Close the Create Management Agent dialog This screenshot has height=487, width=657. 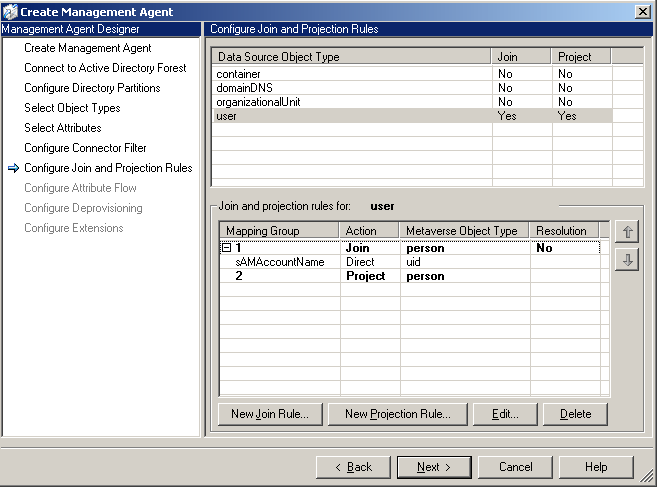(643, 12)
